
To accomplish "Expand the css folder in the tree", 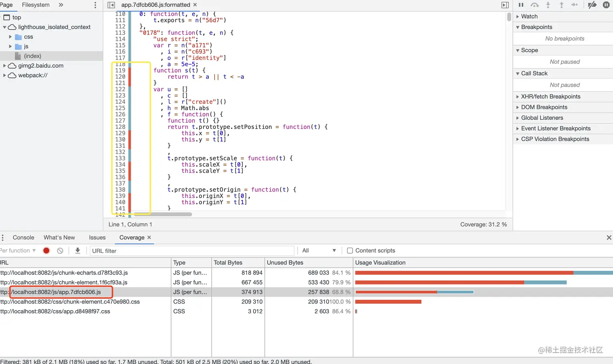I will pos(11,36).
